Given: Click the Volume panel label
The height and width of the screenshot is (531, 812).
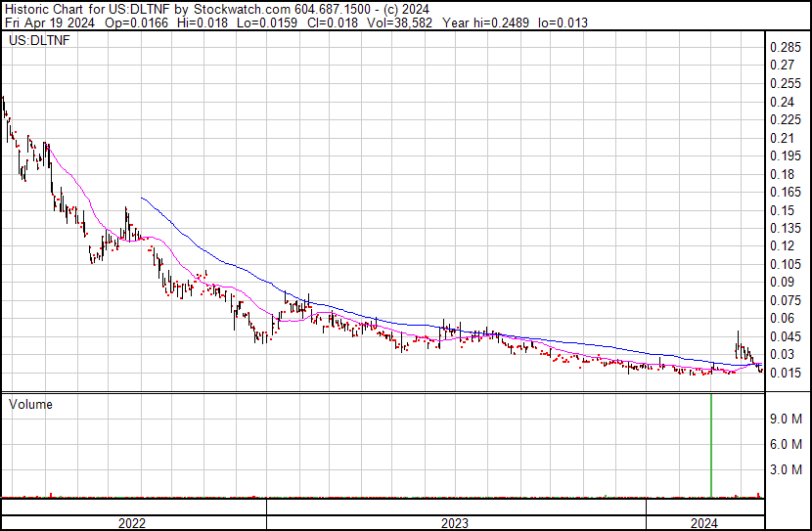Looking at the screenshot, I should point(29,404).
